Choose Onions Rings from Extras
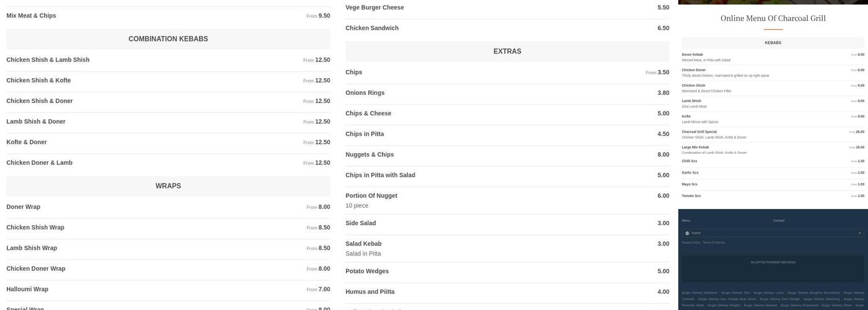 coord(365,93)
